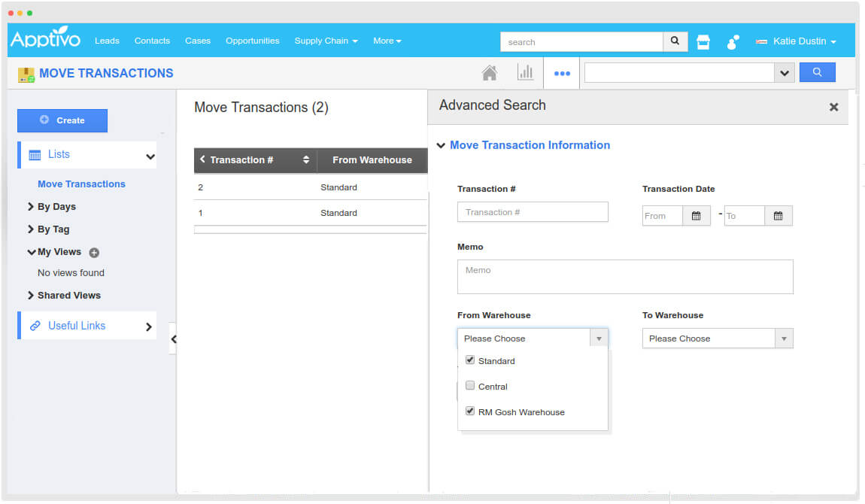
Task: Add a new view with plus icon
Action: coord(94,253)
